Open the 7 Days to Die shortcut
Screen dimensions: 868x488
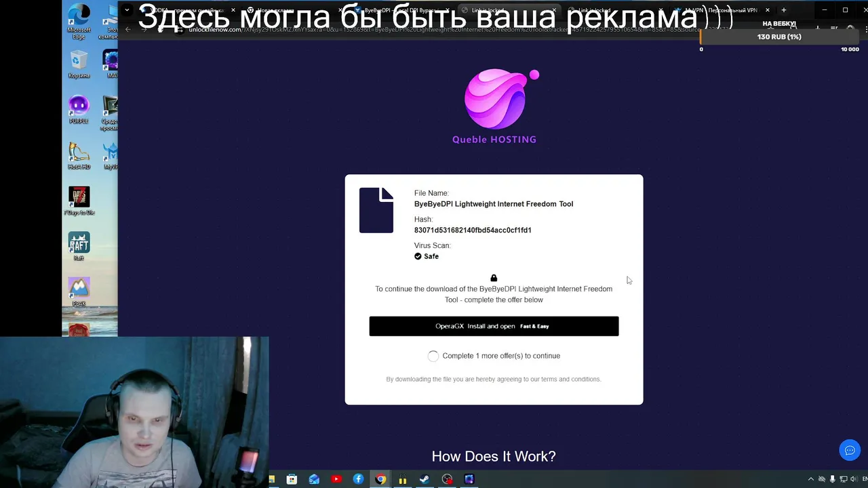point(79,201)
